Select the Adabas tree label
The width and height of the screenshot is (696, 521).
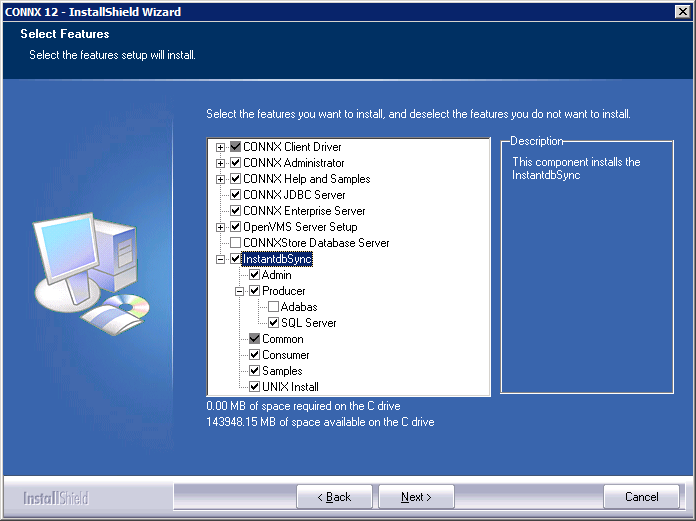tap(299, 307)
